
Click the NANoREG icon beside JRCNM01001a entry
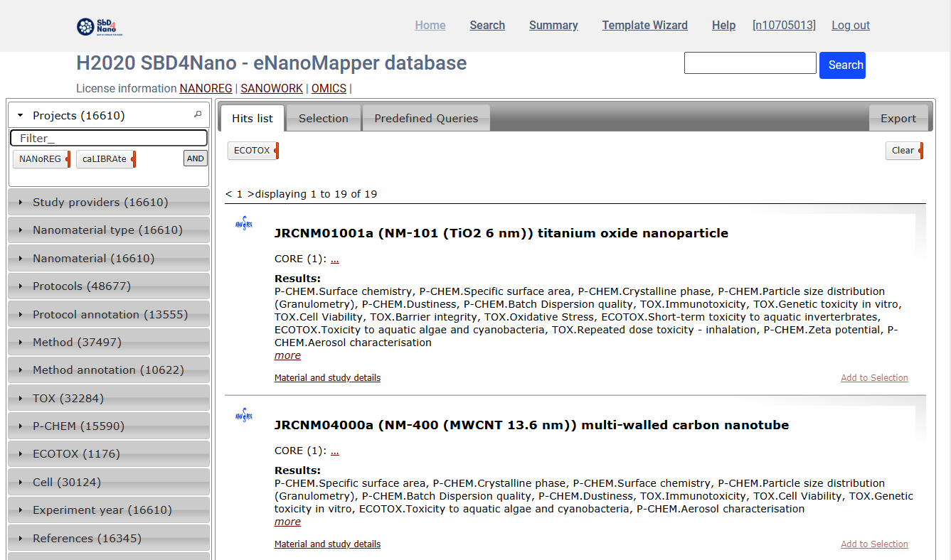[243, 223]
